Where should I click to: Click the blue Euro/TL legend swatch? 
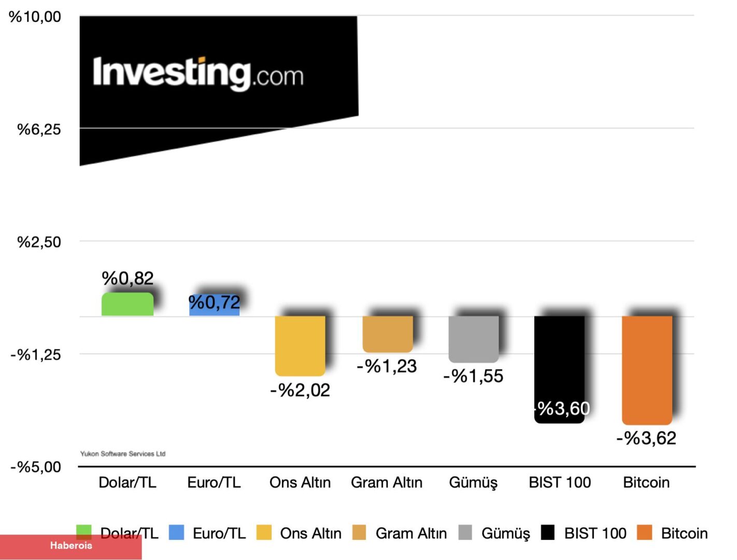click(x=177, y=533)
